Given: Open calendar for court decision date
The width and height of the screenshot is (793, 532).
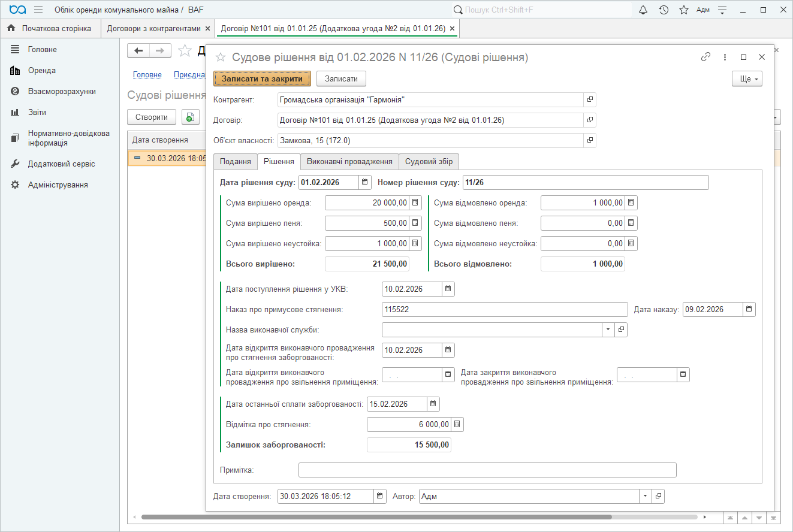Looking at the screenshot, I should coord(364,182).
